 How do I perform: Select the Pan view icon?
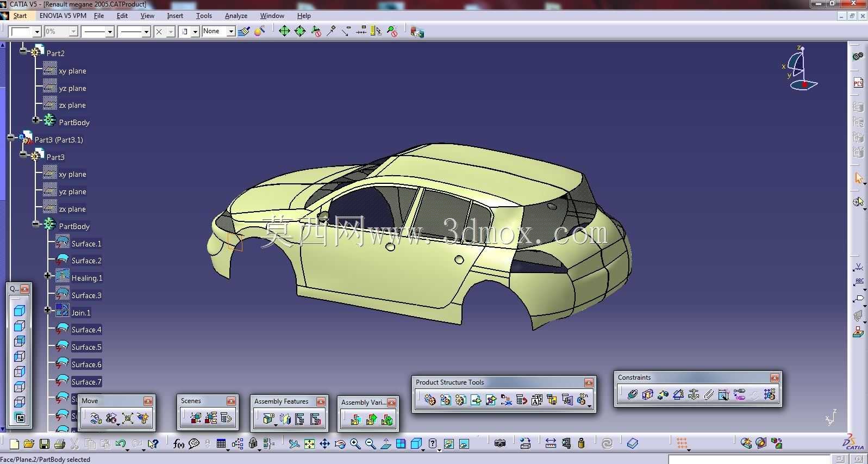coord(324,444)
